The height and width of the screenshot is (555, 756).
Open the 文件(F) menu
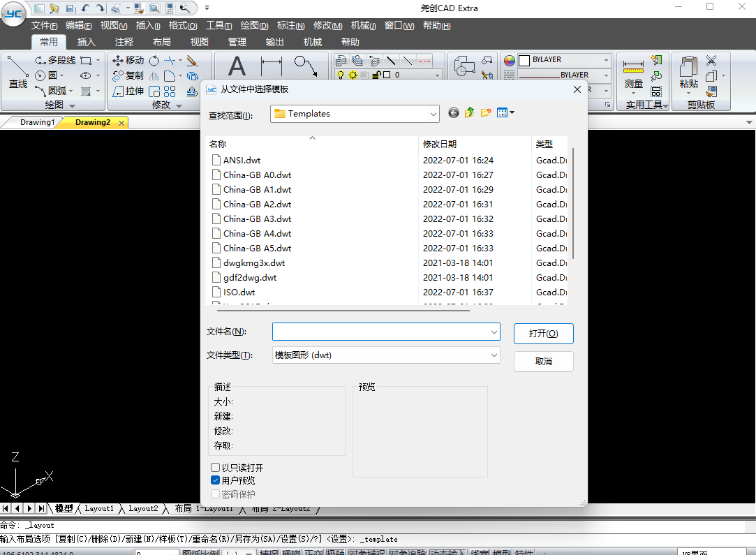tap(45, 26)
